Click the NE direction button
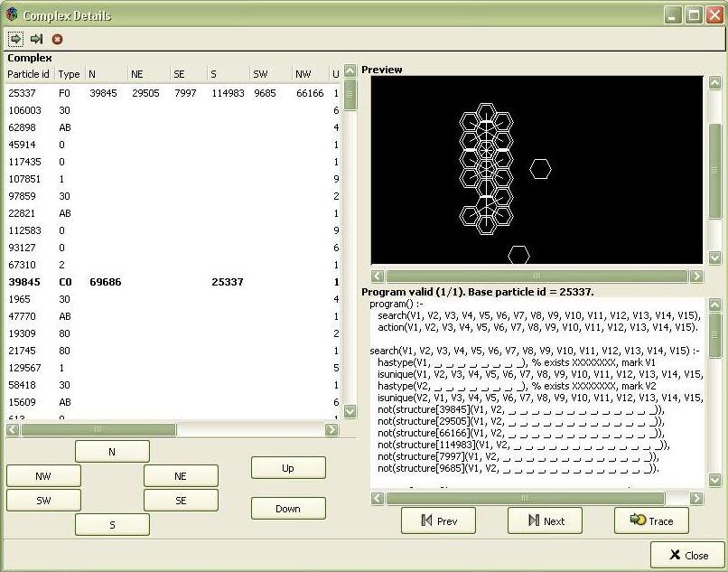Viewport: 728px width, 572px height. click(x=181, y=476)
